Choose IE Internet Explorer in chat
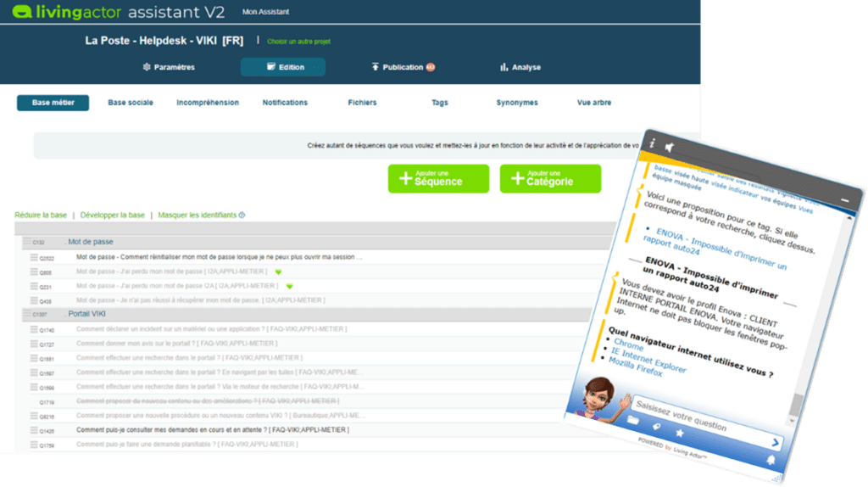Image resolution: width=868 pixels, height=487 pixels. point(648,360)
